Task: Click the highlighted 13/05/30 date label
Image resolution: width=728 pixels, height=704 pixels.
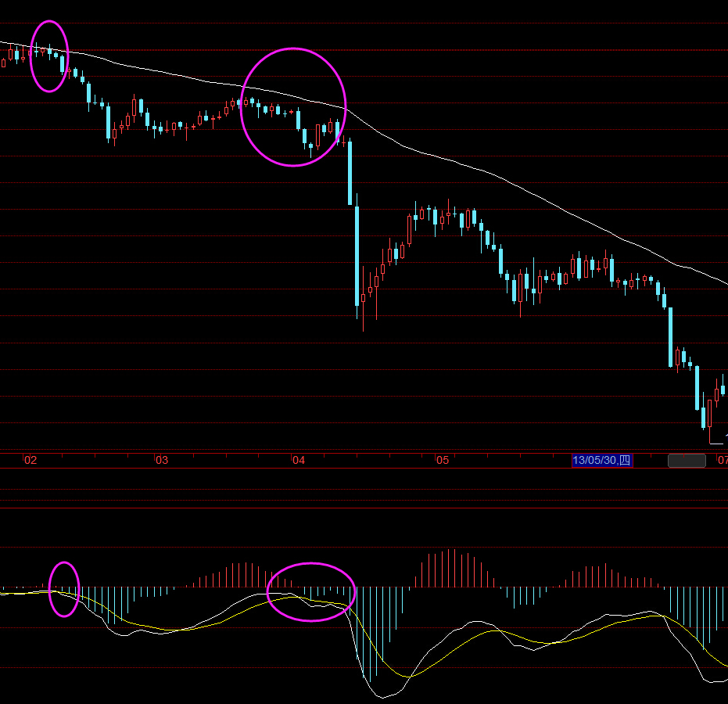Action: pyautogui.click(x=602, y=460)
